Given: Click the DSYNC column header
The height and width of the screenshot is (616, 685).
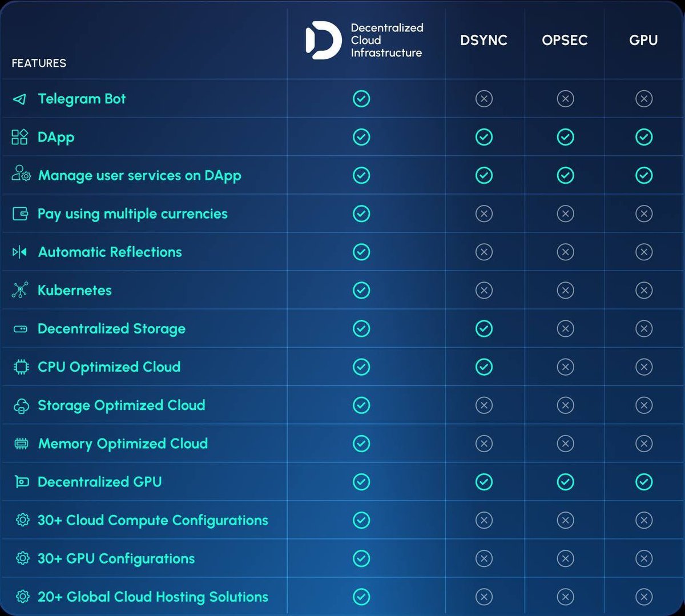Looking at the screenshot, I should tap(484, 41).
